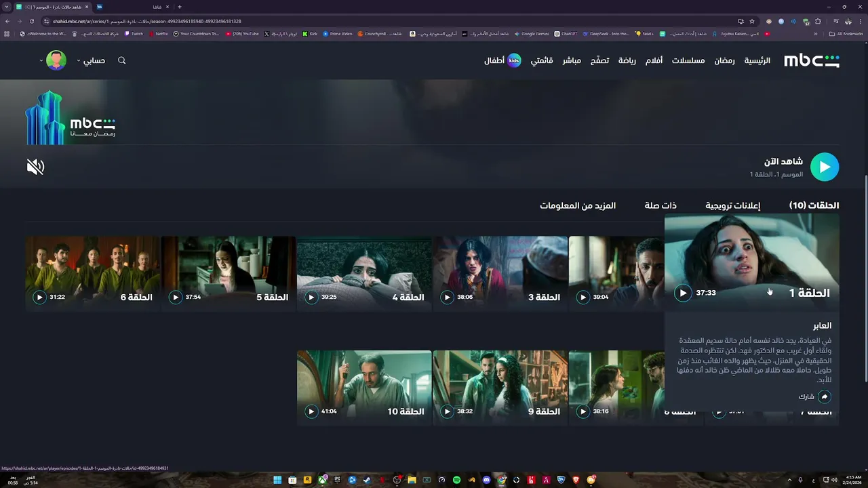Open the Kick bookmark

pyautogui.click(x=310, y=34)
